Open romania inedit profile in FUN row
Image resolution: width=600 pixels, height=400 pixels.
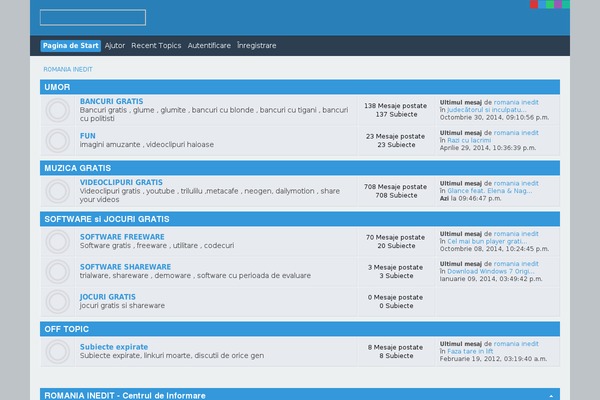pos(516,133)
